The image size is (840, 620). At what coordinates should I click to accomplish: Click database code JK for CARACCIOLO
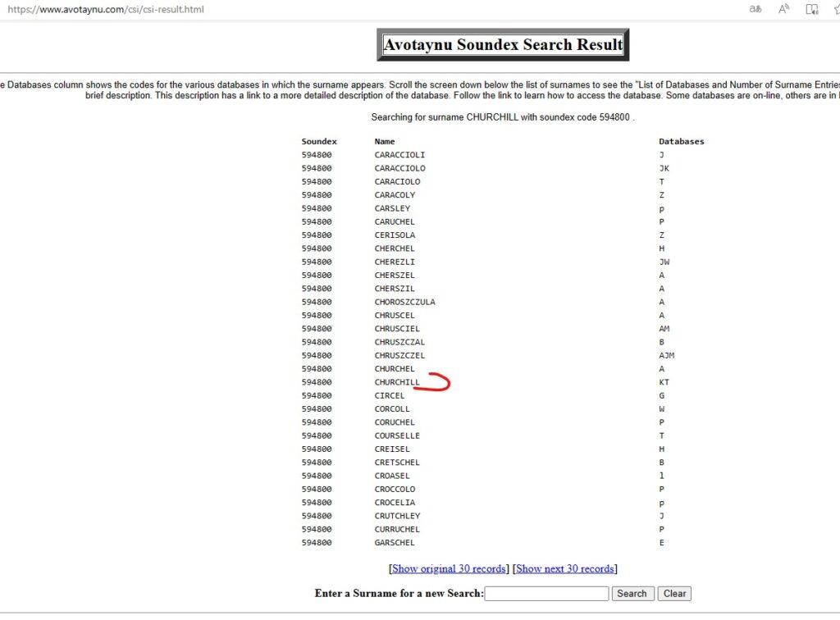point(664,168)
